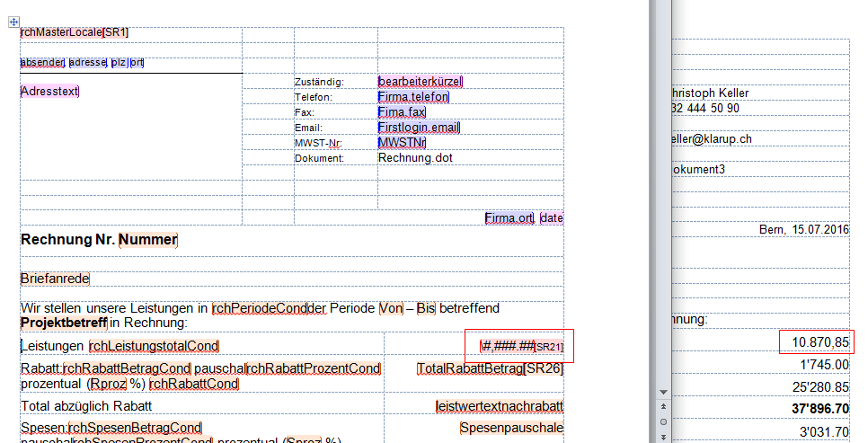Click the Projektbetreff bold field
The image size is (868, 443).
(x=64, y=323)
